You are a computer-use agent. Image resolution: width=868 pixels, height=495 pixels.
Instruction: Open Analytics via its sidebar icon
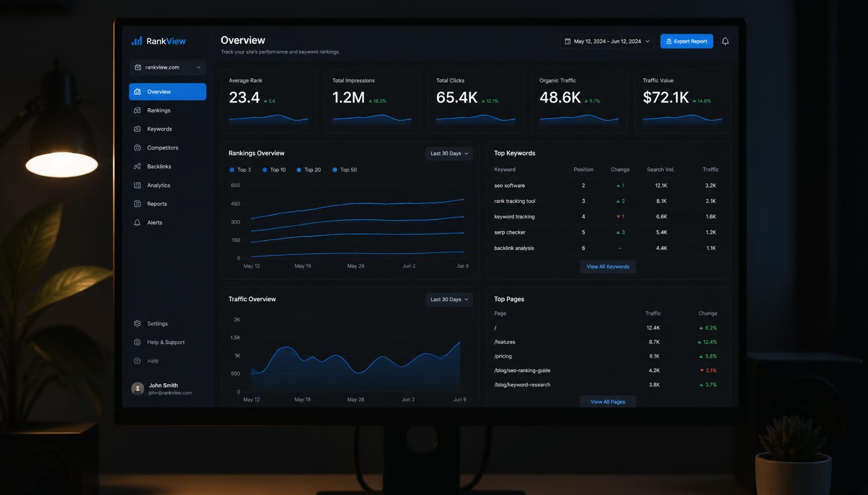click(x=137, y=185)
